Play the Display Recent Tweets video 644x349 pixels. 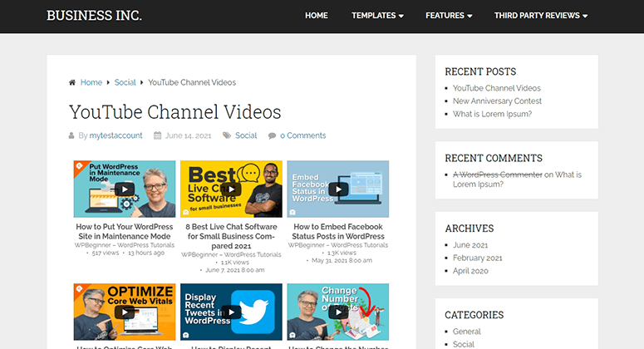tap(231, 312)
